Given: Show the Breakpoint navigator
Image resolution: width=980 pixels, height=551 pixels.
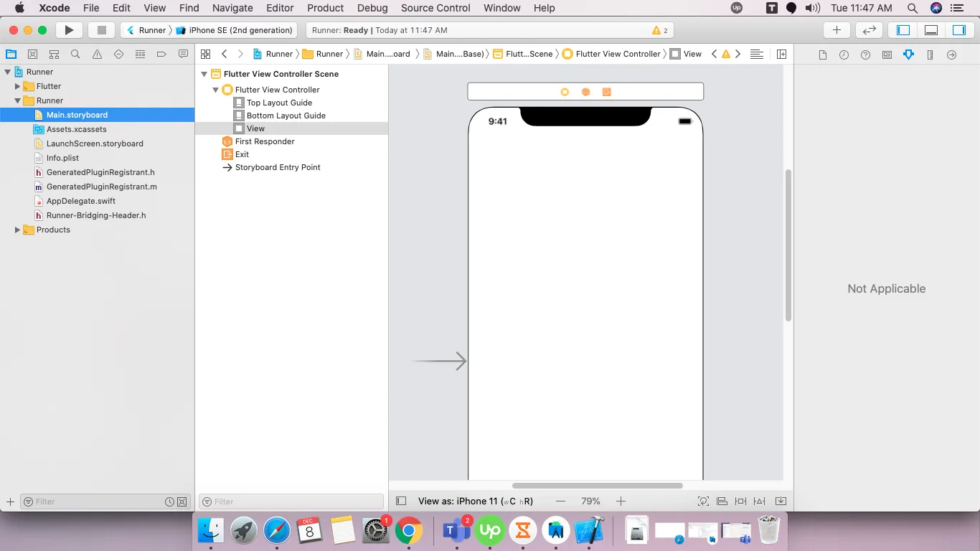Looking at the screenshot, I should coord(161,54).
